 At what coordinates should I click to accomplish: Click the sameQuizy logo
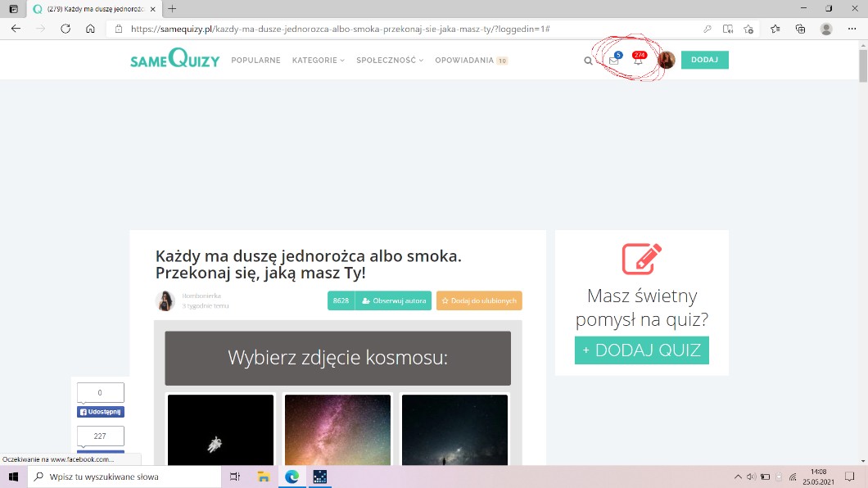174,60
